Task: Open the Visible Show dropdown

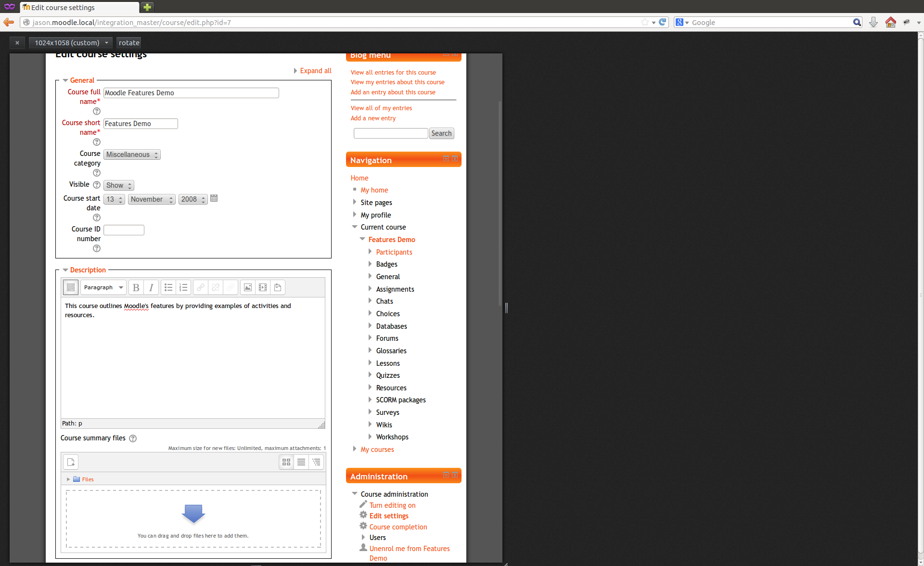Action: (119, 185)
